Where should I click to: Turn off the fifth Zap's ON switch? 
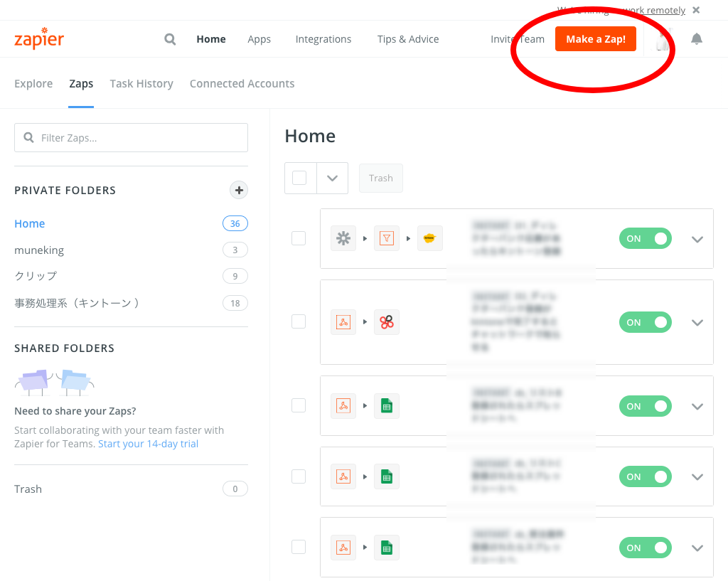(x=646, y=548)
